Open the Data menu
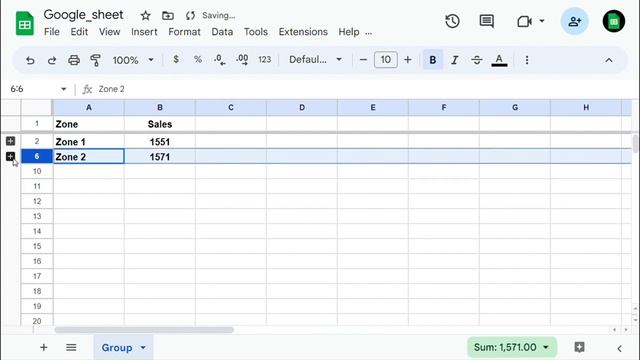Viewport: 640px width, 360px height. (222, 32)
